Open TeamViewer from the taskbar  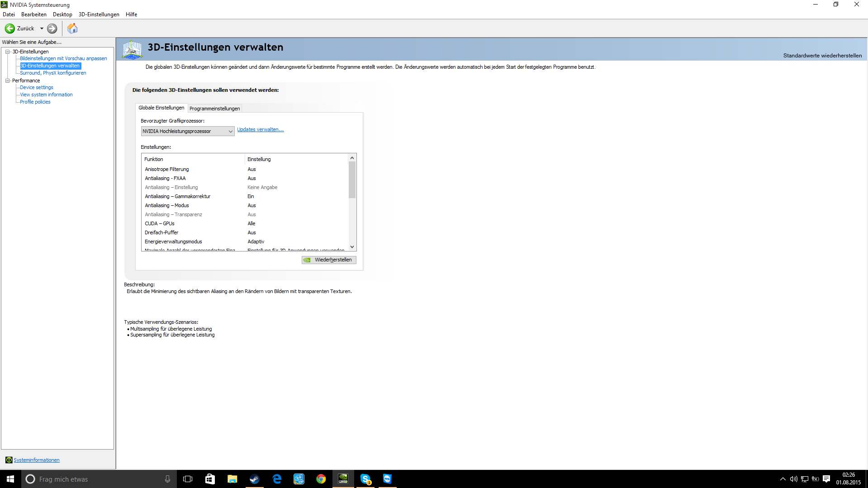(387, 479)
